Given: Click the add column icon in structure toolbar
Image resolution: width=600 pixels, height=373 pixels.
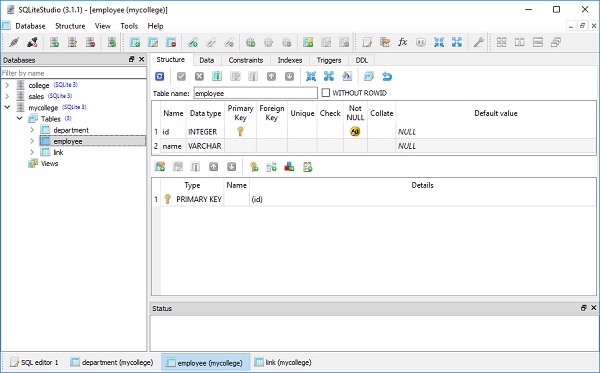Looking at the screenshot, I should coord(217,77).
